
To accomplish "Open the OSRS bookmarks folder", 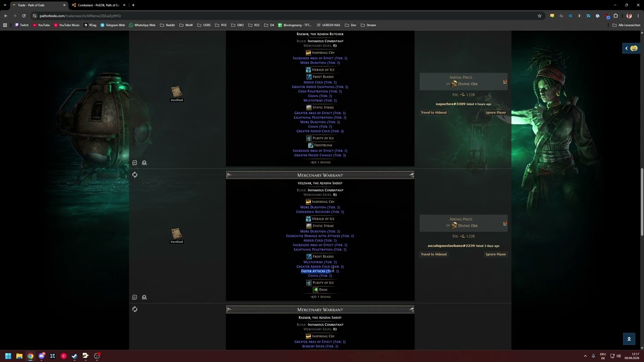I will pos(204,25).
